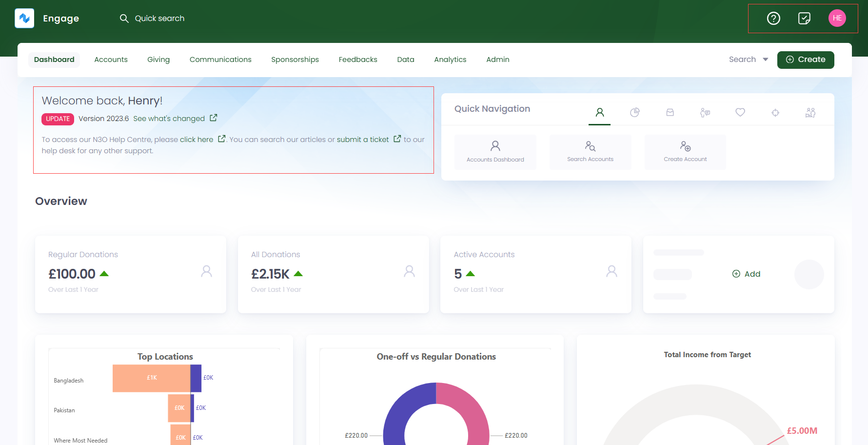Select inbox tray tab in Quick Navigation
Image resolution: width=868 pixels, height=445 pixels.
click(x=670, y=113)
